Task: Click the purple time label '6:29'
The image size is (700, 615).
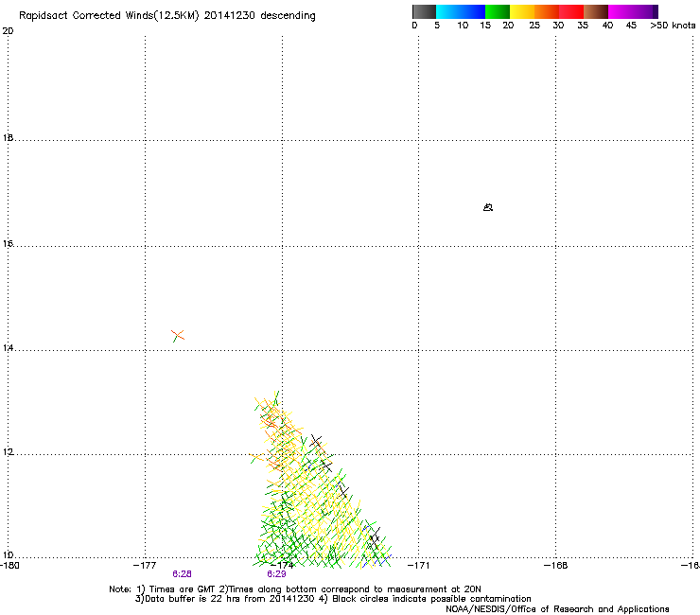Action: point(276,574)
